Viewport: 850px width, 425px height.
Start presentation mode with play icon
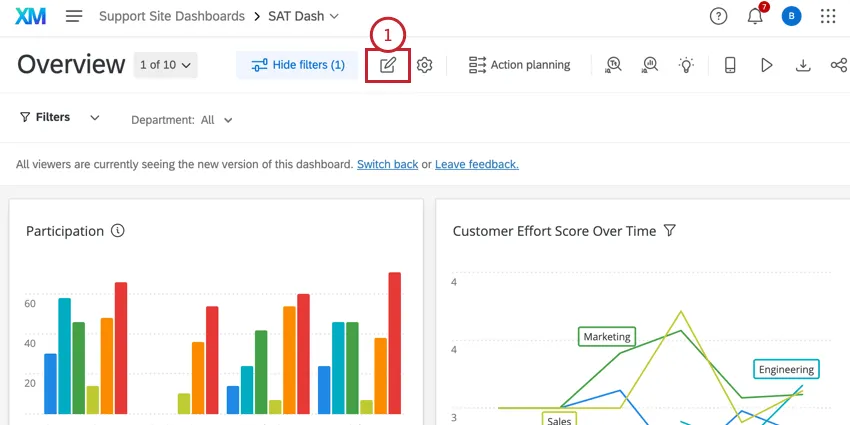click(x=766, y=65)
